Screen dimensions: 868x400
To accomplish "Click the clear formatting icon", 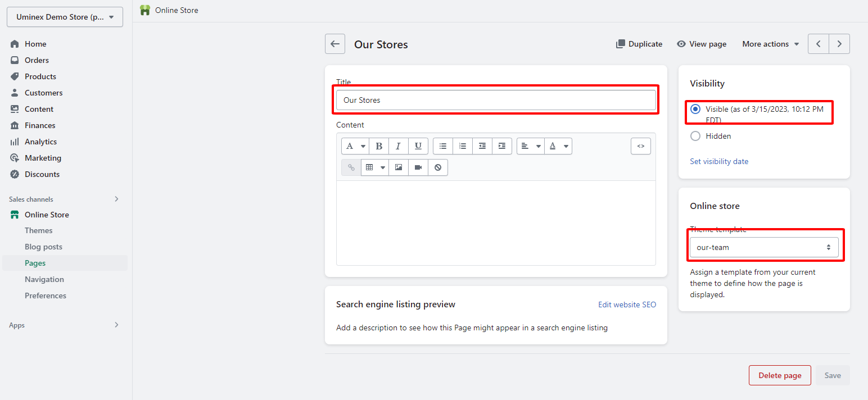I will point(438,167).
